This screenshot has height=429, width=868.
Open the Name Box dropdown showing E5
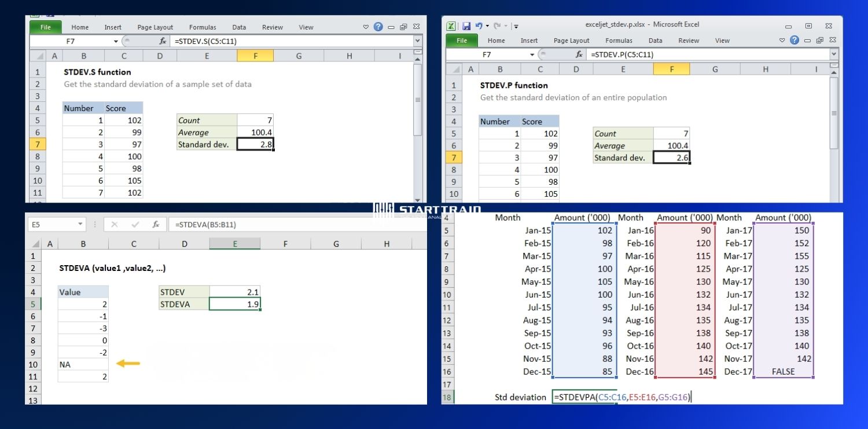80,225
